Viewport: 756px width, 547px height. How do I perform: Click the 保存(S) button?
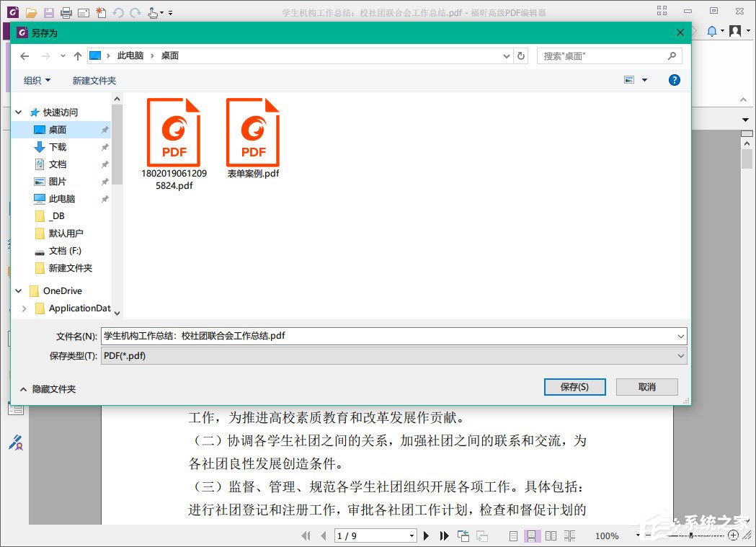pos(574,387)
